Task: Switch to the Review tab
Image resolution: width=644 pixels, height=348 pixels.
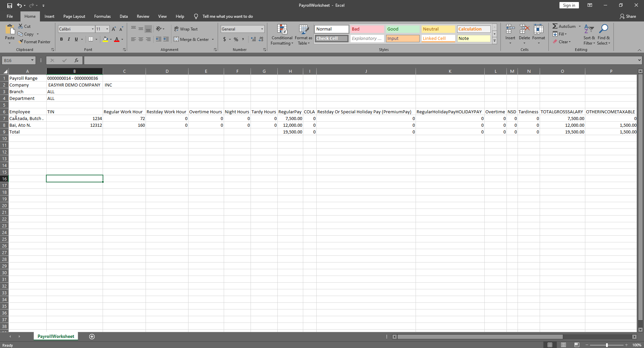Action: 143,16
